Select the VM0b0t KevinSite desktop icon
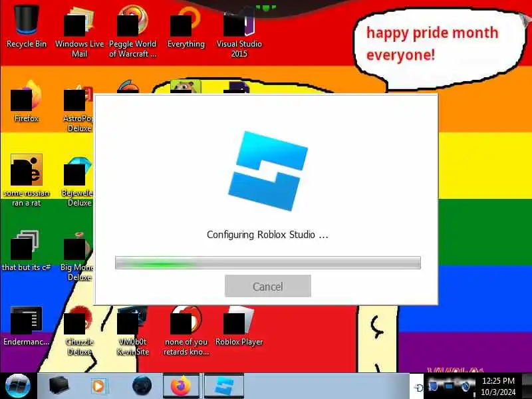532x399 pixels. tap(132, 331)
